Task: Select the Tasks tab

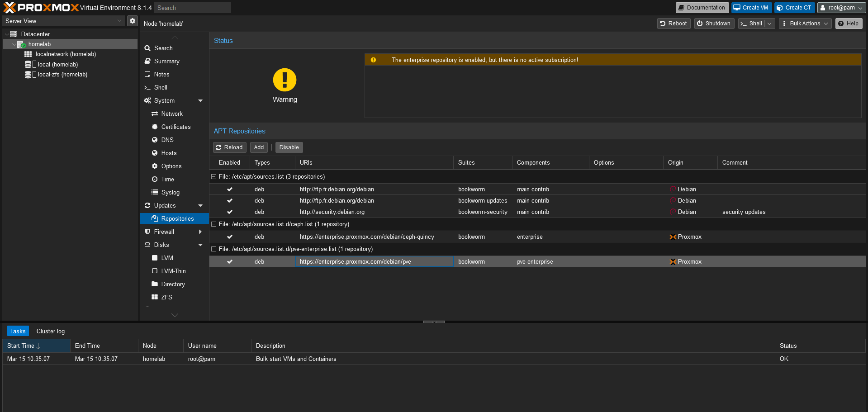Action: pyautogui.click(x=18, y=331)
